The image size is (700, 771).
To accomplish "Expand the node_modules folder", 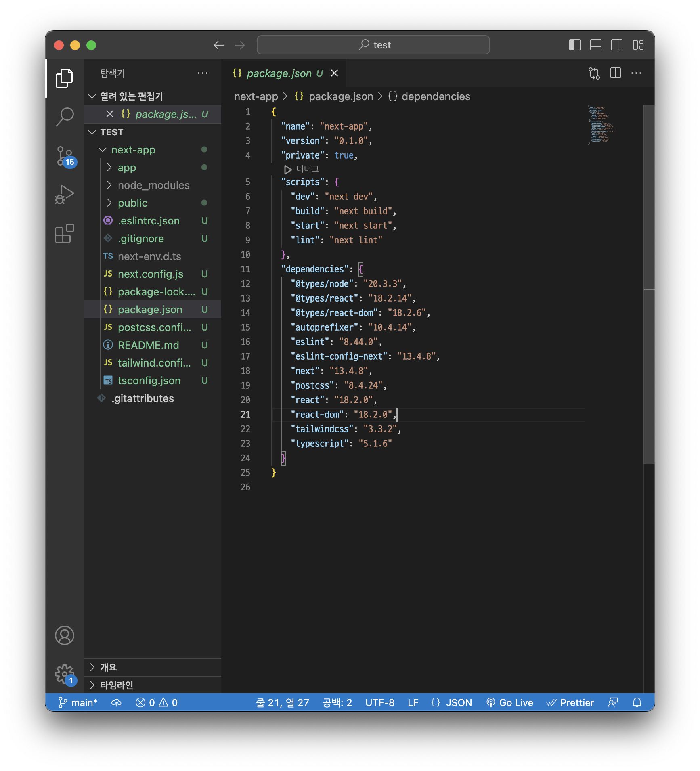I will coord(153,185).
